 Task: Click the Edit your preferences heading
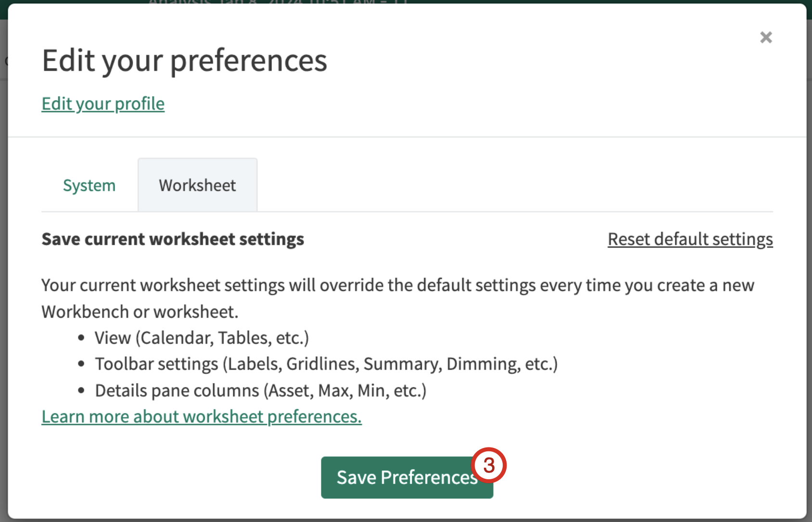[x=184, y=61]
